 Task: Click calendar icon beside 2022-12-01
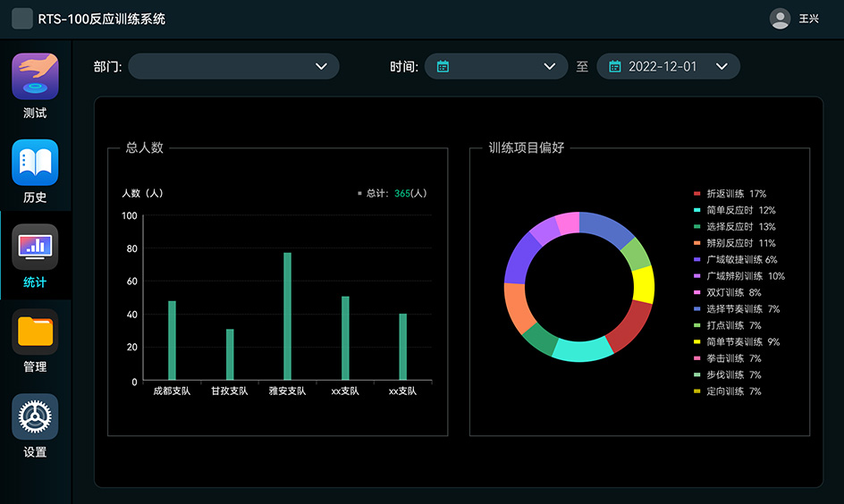pos(614,66)
